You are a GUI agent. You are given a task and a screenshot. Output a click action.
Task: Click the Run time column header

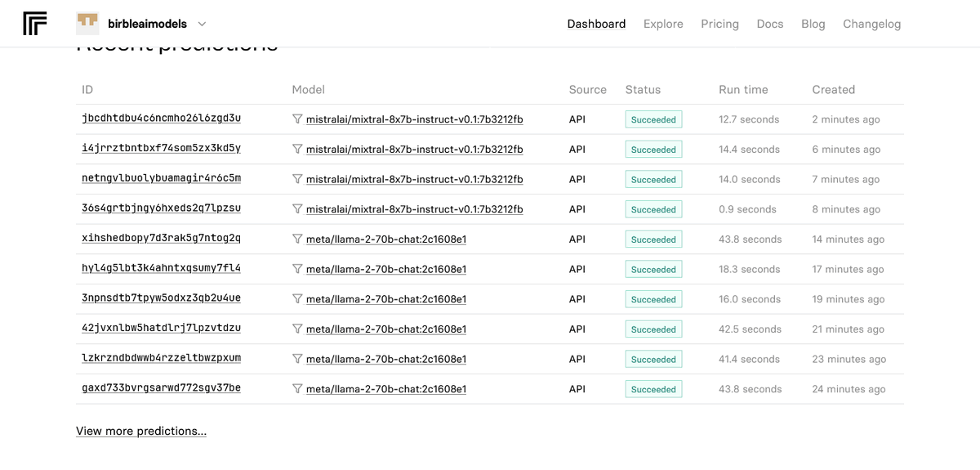point(743,90)
